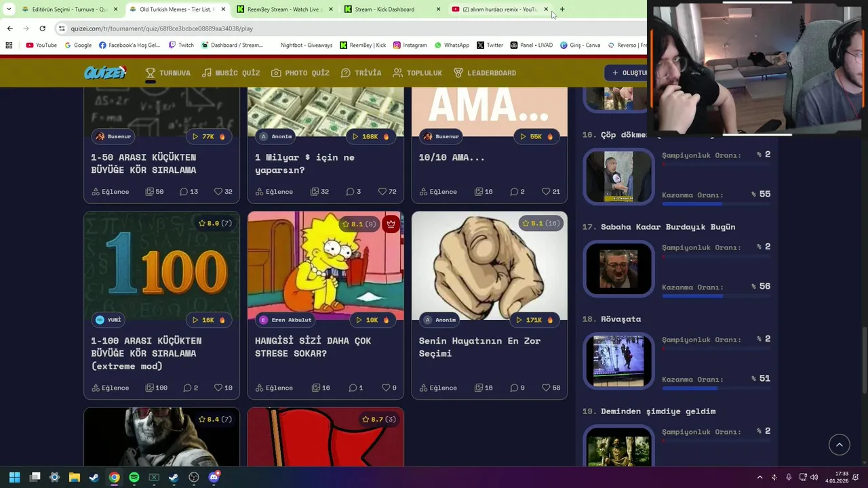
Task: Switch to the ReemBey Stream Kick tab
Action: (x=285, y=9)
